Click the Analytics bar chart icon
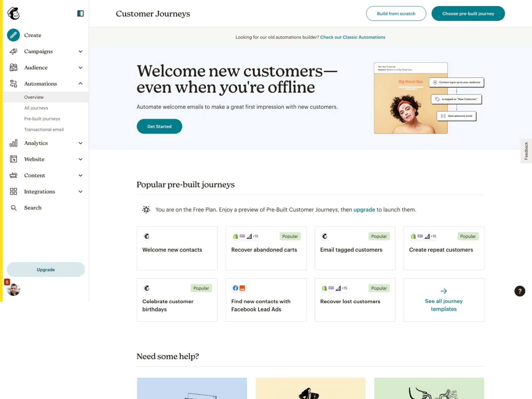Viewport: 532px width, 399px height. [x=14, y=143]
